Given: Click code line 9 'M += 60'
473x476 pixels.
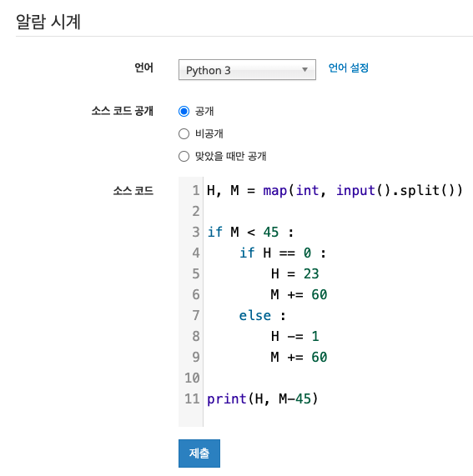Looking at the screenshot, I should 299,357.
